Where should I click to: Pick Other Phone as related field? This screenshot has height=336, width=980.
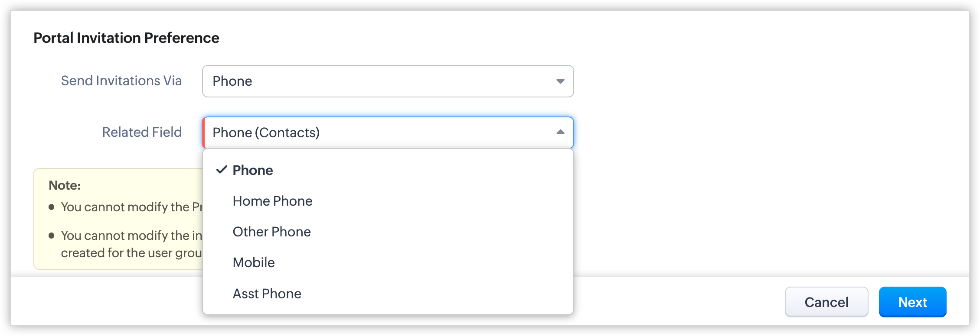pos(271,232)
